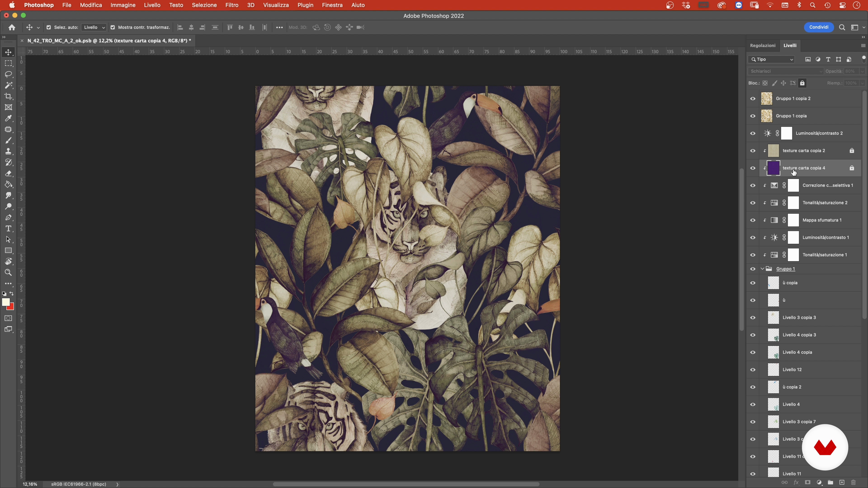The width and height of the screenshot is (868, 488).
Task: Hide texture carta copia 2 layer
Action: click(753, 150)
